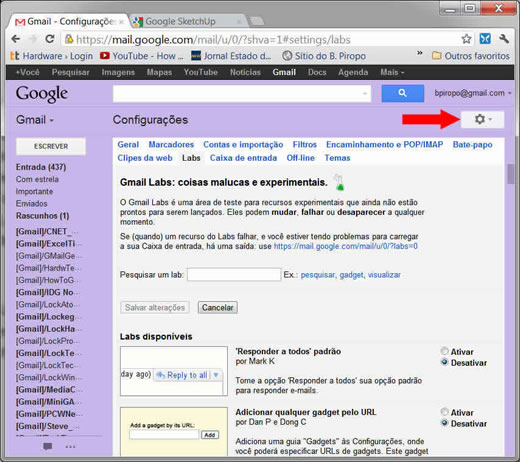Image resolution: width=520 pixels, height=462 pixels.
Task: Bookmark page with star icon
Action: point(466,39)
